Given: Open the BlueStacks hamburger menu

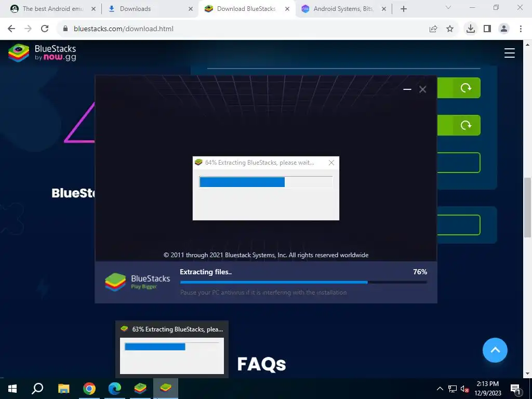Looking at the screenshot, I should pos(509,53).
